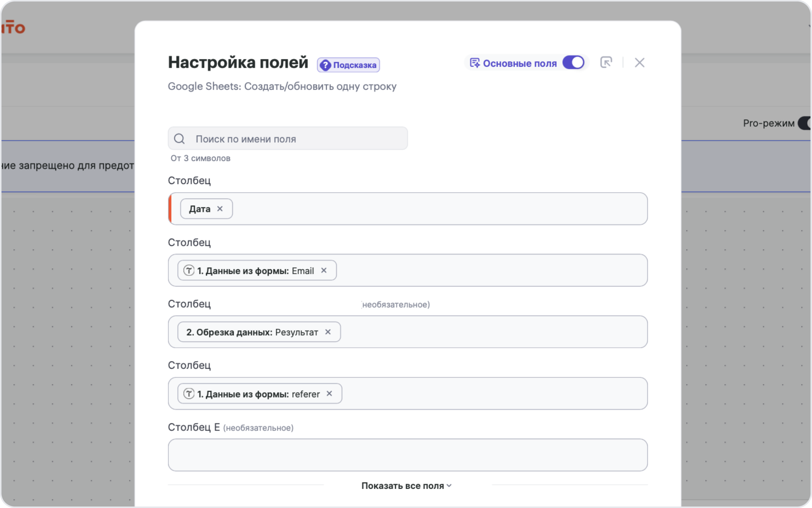Select the Данные из формы: Email chip

[257, 270]
